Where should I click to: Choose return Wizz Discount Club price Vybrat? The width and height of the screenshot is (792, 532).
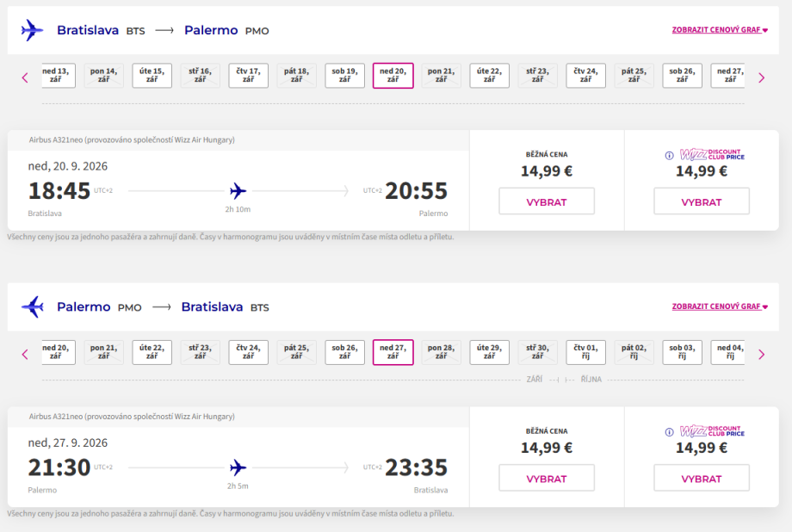click(x=701, y=478)
